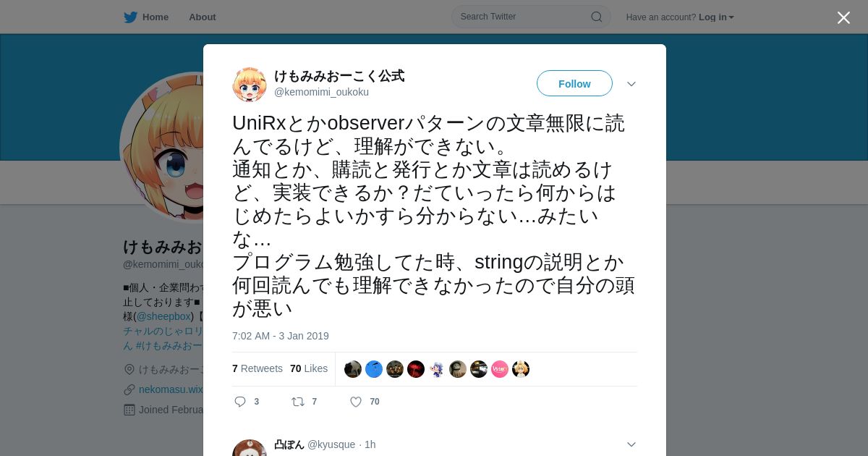Click the search magnifier icon
This screenshot has width=868, height=456.
point(597,17)
